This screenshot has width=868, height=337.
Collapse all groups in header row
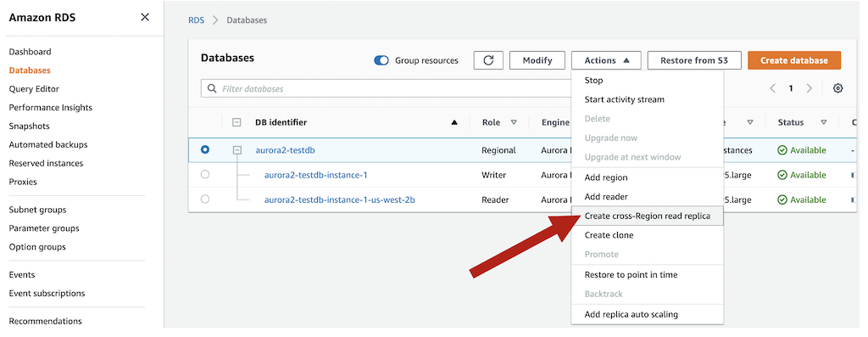click(236, 122)
